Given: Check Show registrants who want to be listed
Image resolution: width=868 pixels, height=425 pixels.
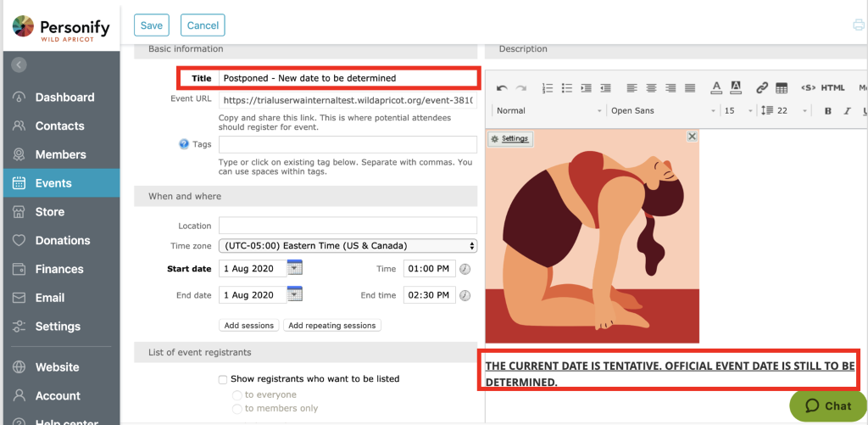Looking at the screenshot, I should (223, 379).
